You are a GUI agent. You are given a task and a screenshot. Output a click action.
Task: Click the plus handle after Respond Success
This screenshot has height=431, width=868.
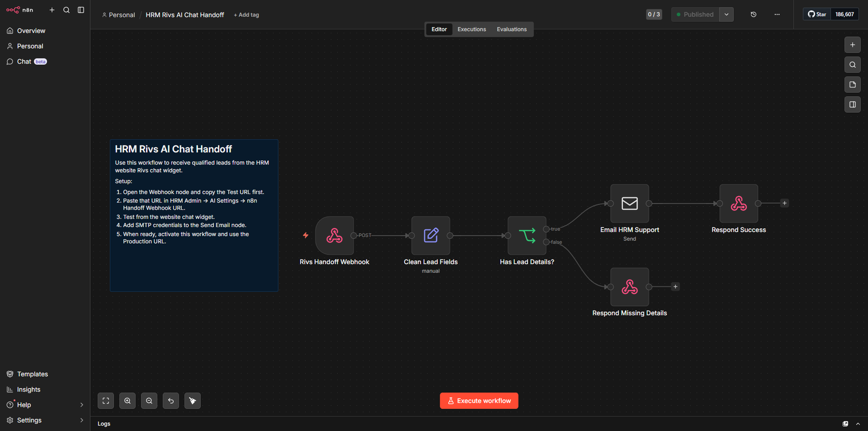point(784,204)
